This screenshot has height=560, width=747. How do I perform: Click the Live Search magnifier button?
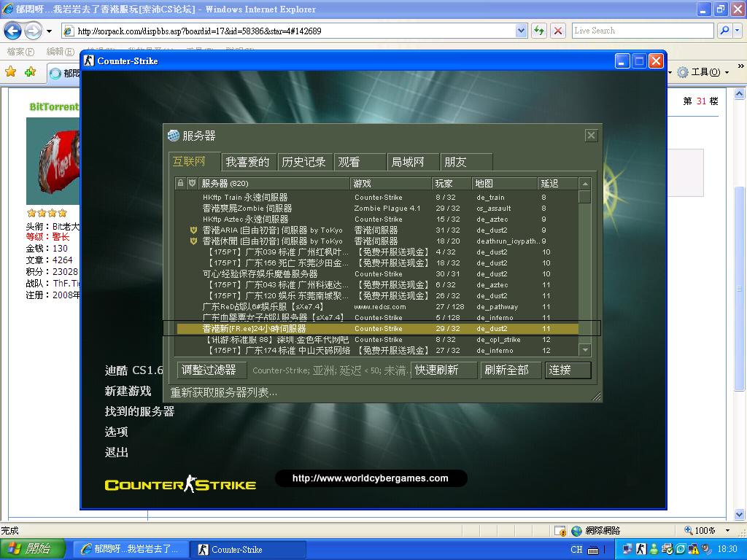tap(723, 31)
